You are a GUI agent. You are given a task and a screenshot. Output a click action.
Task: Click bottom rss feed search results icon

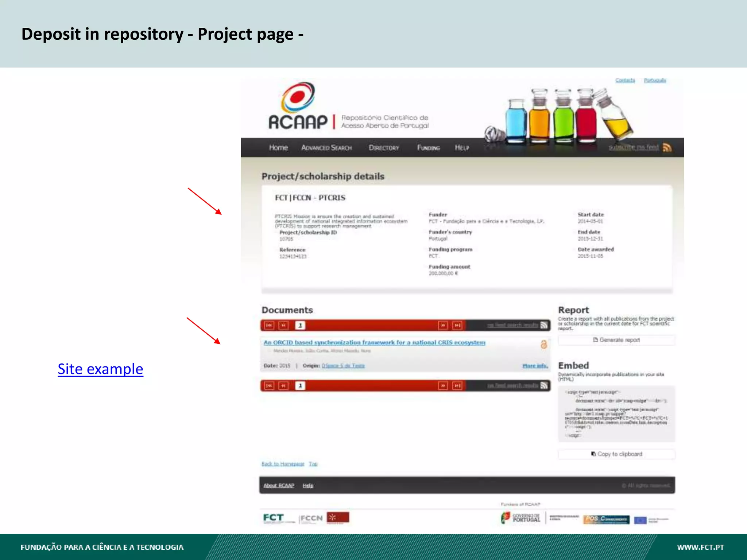(544, 386)
